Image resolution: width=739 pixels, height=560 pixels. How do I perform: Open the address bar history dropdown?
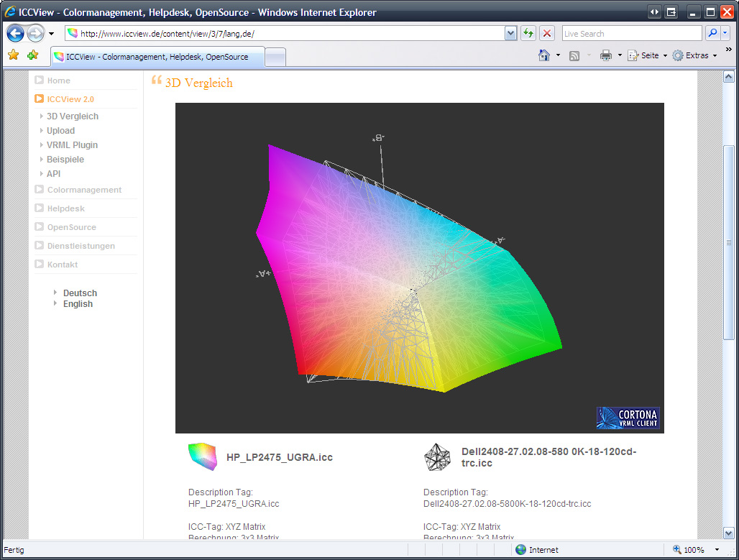(510, 33)
